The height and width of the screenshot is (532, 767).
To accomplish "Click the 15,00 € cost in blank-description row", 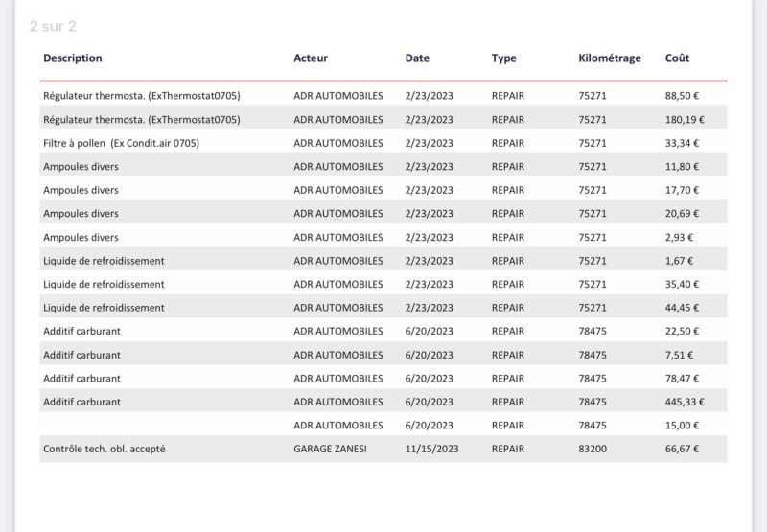I will coord(682,426).
